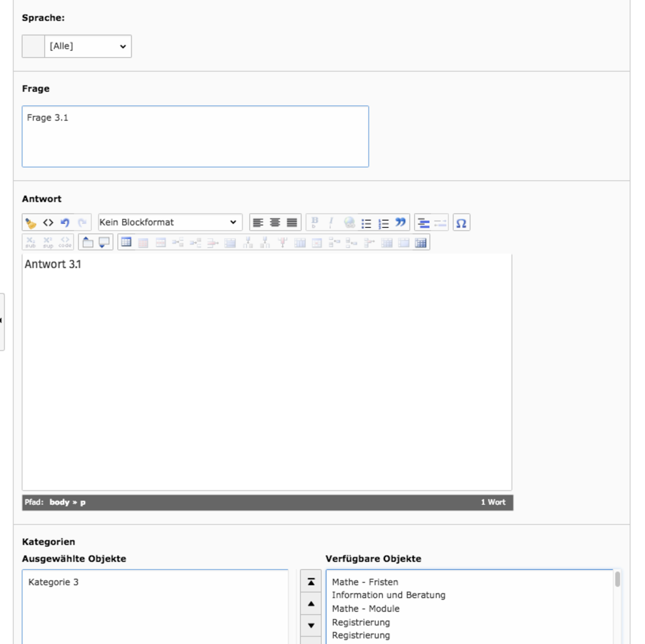Choose 'Information und Beratung' from available objects
645x644 pixels.
[x=389, y=595]
